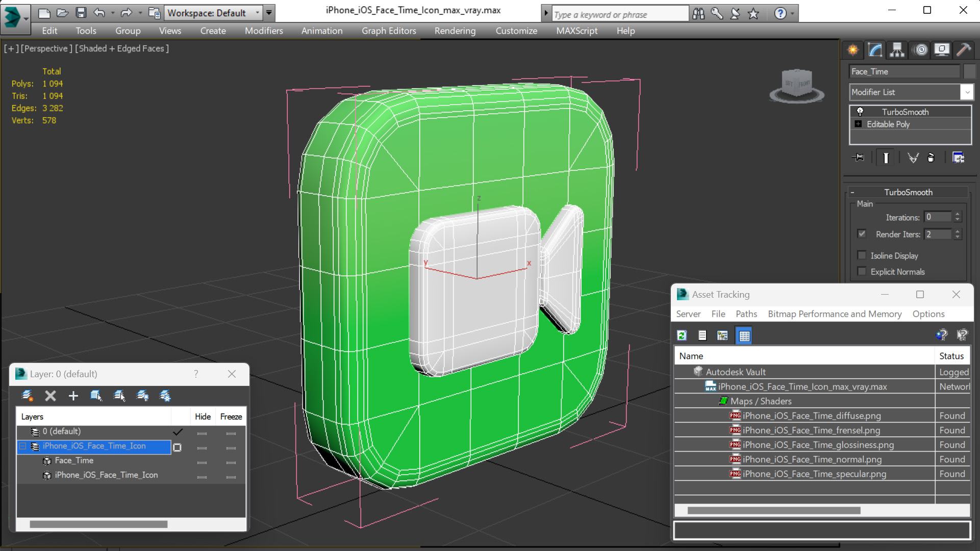Click the keyword search field
This screenshot has width=980, height=551.
620,14
